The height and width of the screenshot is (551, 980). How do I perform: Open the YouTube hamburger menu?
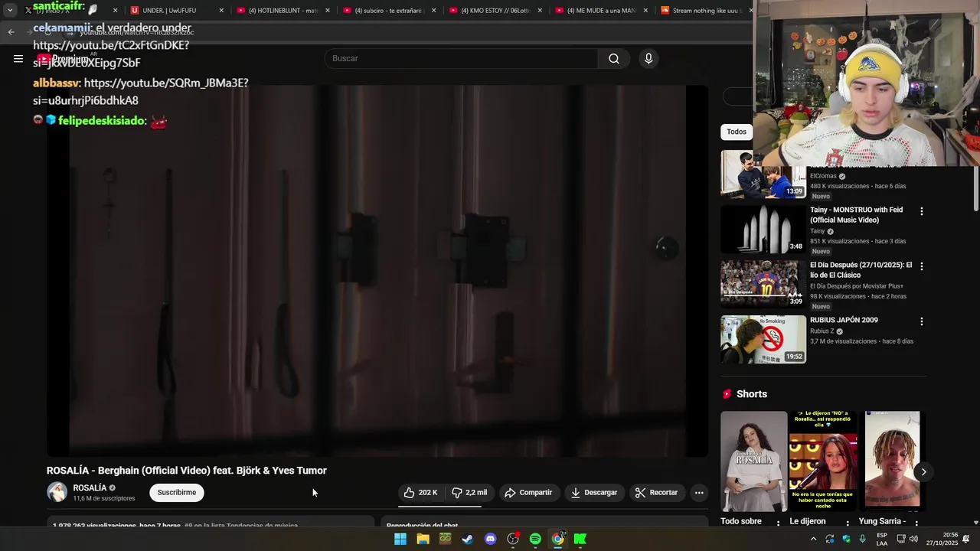tap(18, 59)
